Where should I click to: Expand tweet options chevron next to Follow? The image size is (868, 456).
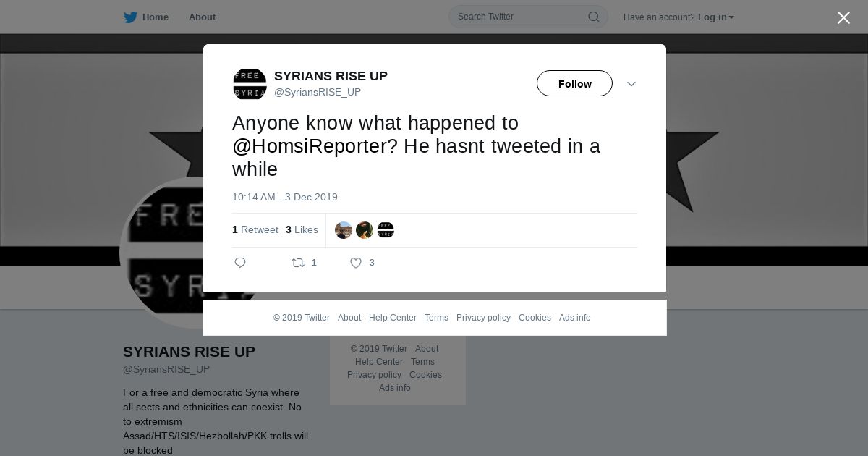631,84
